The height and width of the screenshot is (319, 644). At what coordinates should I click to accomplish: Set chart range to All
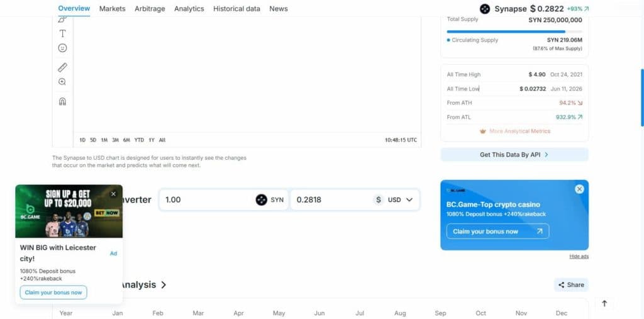pyautogui.click(x=162, y=140)
